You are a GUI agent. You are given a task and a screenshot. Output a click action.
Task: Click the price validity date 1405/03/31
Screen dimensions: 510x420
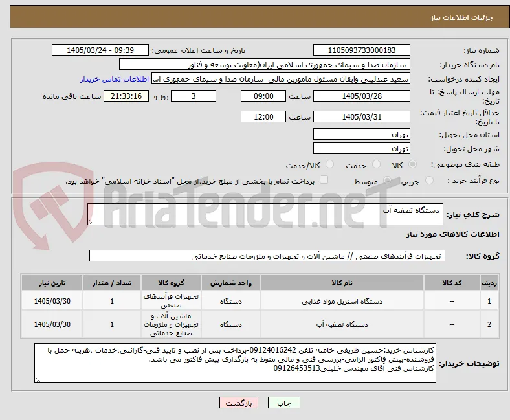pos(361,116)
